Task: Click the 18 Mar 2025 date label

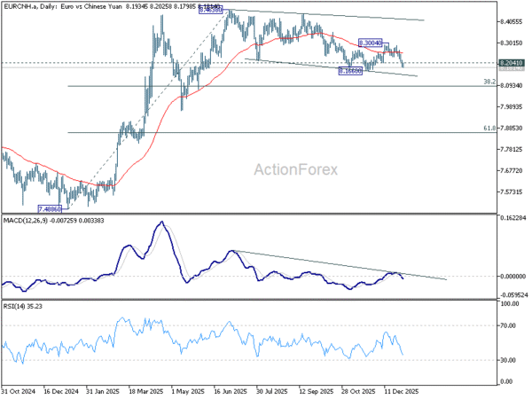Action: (x=146, y=391)
